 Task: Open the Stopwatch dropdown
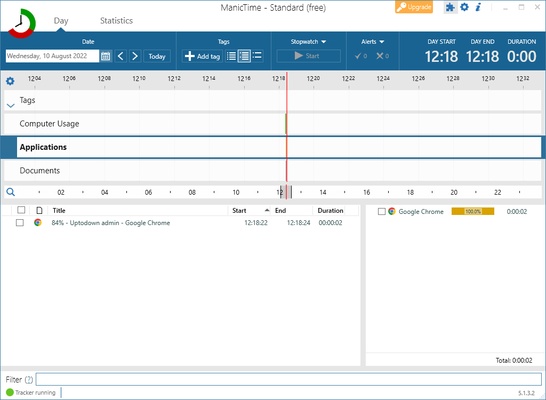[x=308, y=41]
